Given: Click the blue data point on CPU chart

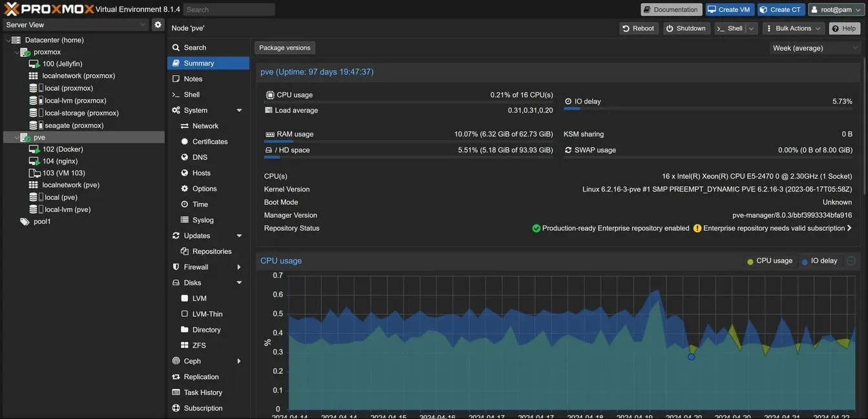Looking at the screenshot, I should click(x=692, y=357).
